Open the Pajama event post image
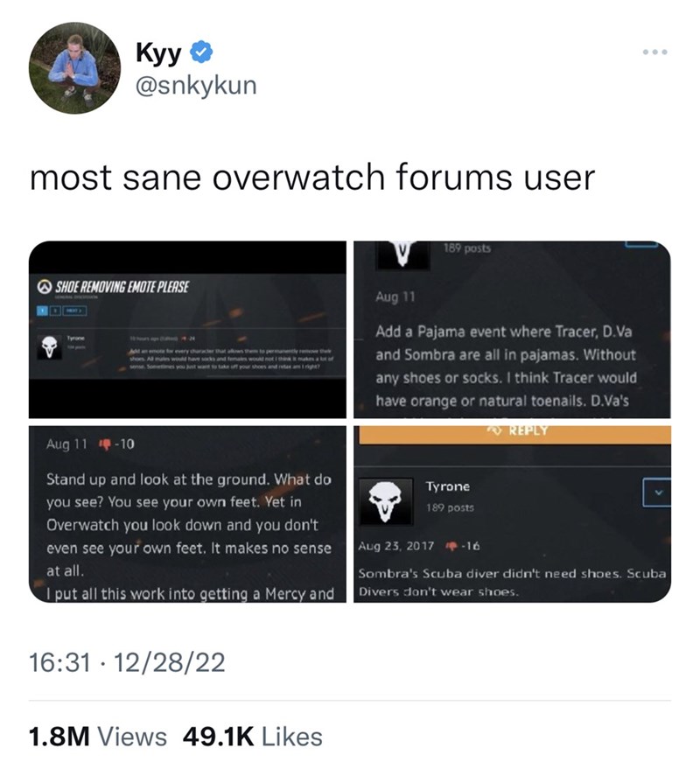700x769 pixels. coord(512,330)
